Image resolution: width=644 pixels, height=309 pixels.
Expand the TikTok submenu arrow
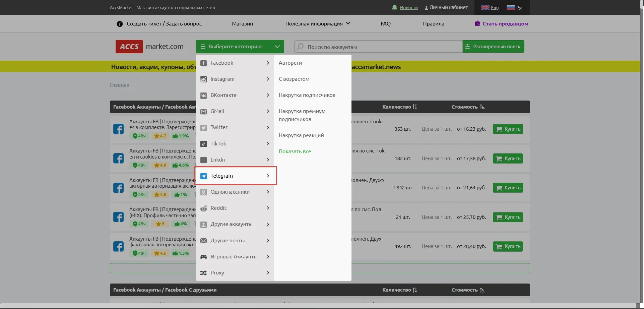(x=268, y=144)
